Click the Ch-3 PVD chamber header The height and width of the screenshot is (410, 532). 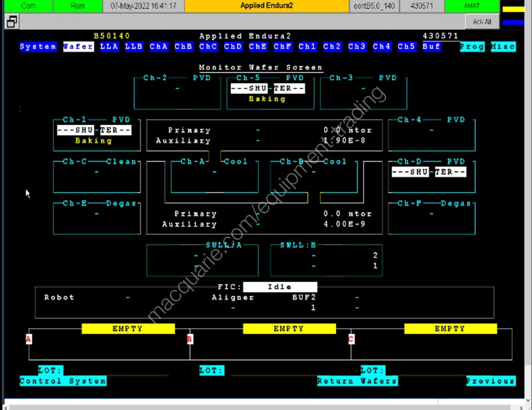[x=363, y=78]
